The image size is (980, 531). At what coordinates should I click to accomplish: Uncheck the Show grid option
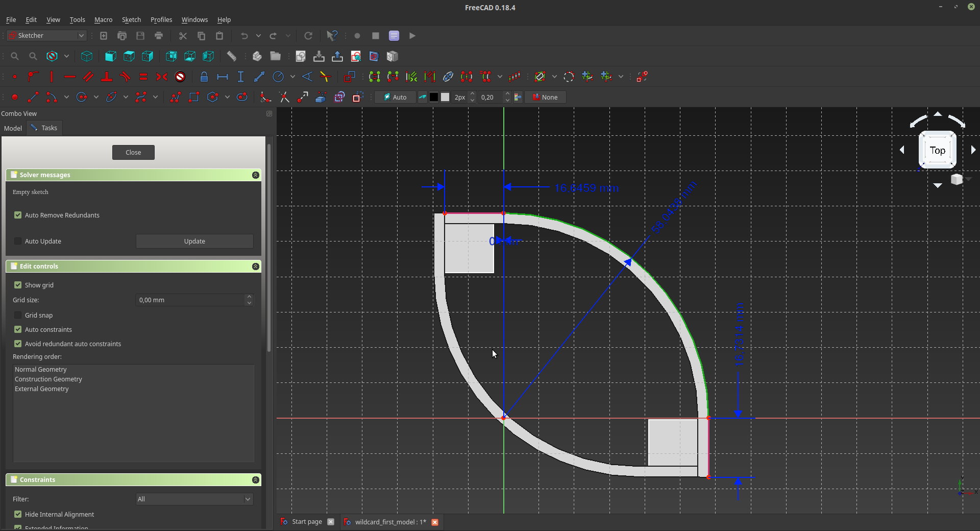pyautogui.click(x=18, y=285)
